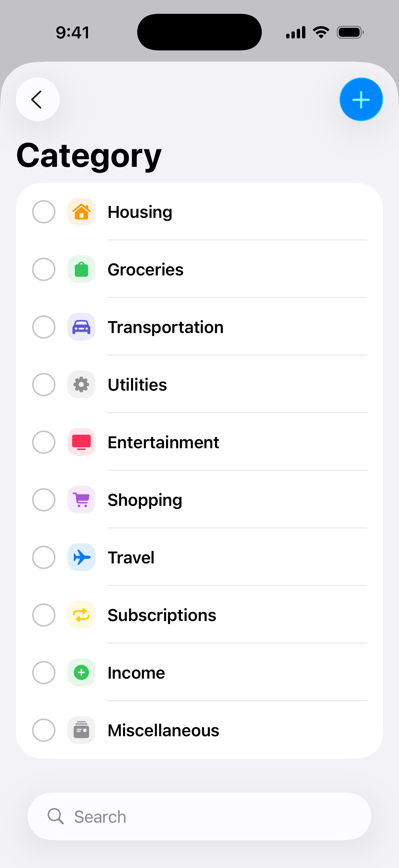Click the Search field

pyautogui.click(x=199, y=816)
